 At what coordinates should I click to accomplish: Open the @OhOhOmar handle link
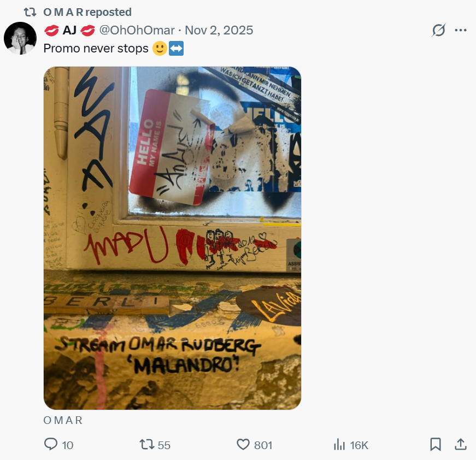tap(137, 30)
